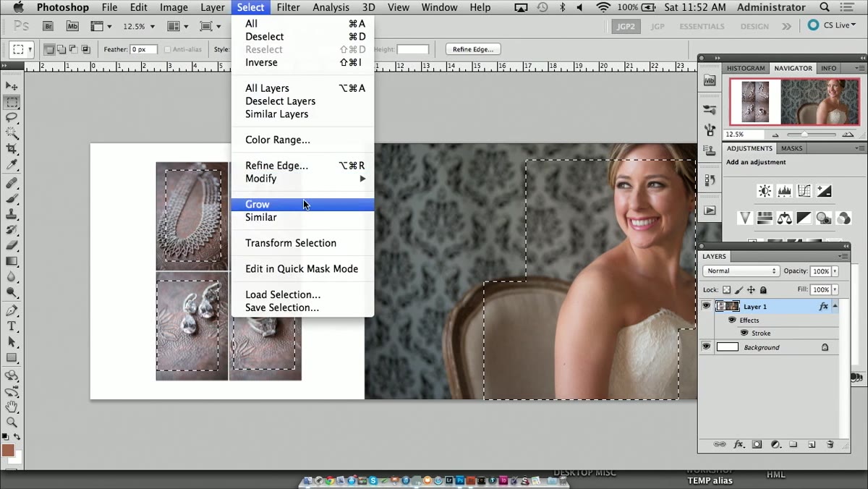Toggle lock all
Screen dimensions: 868x489
762,290
